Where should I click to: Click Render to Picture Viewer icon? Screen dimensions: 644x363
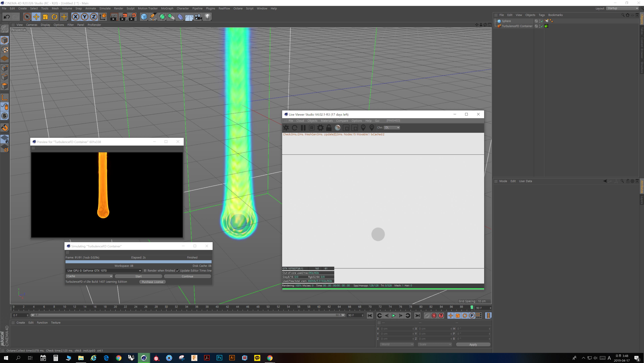tap(123, 17)
